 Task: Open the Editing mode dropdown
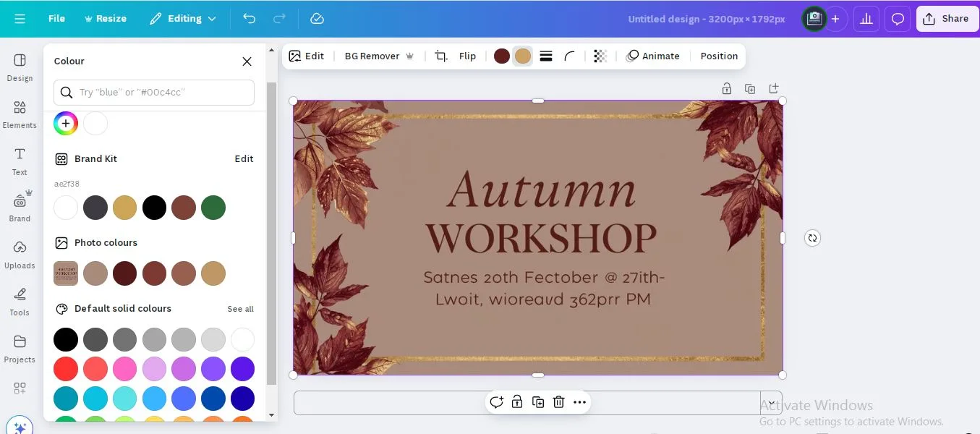[x=184, y=19]
